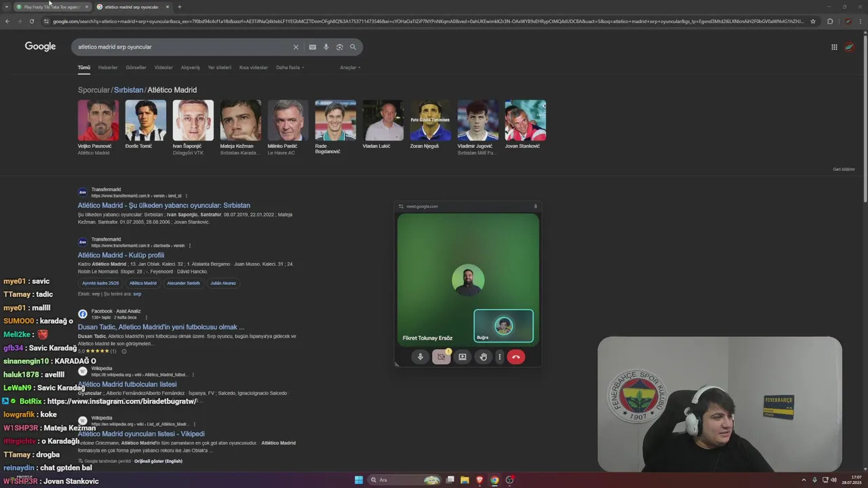This screenshot has width=868, height=488.
Task: Open options for the Facebook Asist Analiz result
Action: [146, 317]
